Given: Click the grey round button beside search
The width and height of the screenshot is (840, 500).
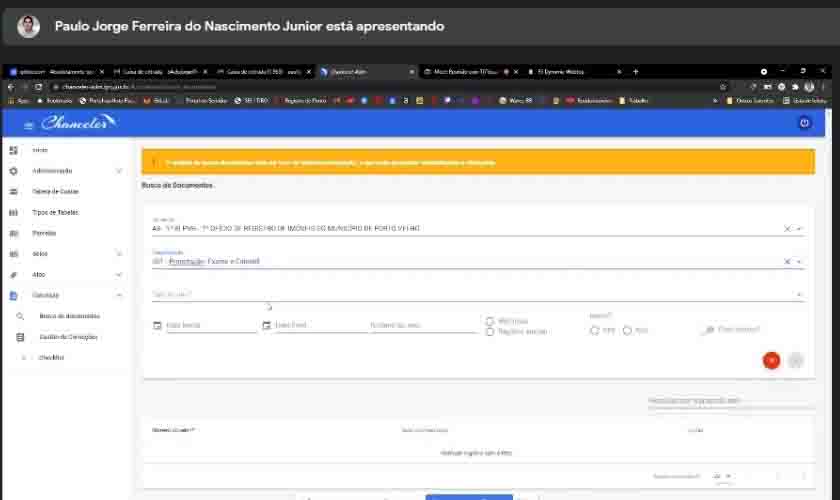Looking at the screenshot, I should pos(796,361).
